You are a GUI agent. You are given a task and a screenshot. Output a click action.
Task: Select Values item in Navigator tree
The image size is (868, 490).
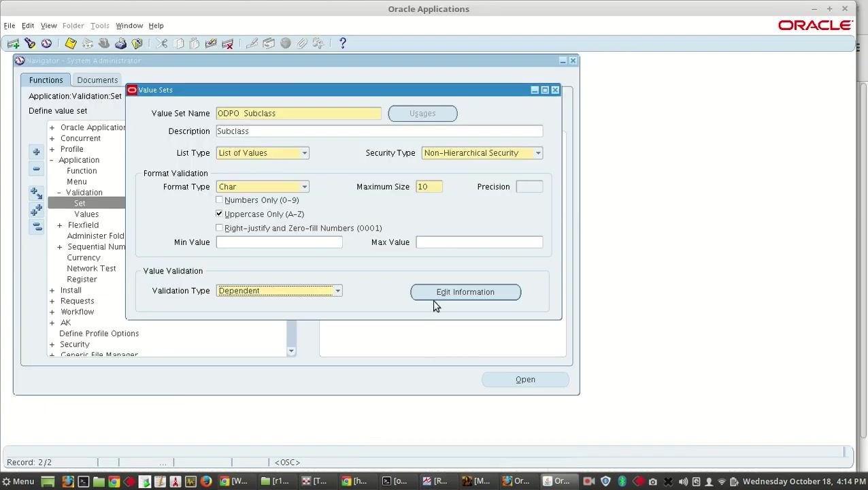pyautogui.click(x=86, y=214)
